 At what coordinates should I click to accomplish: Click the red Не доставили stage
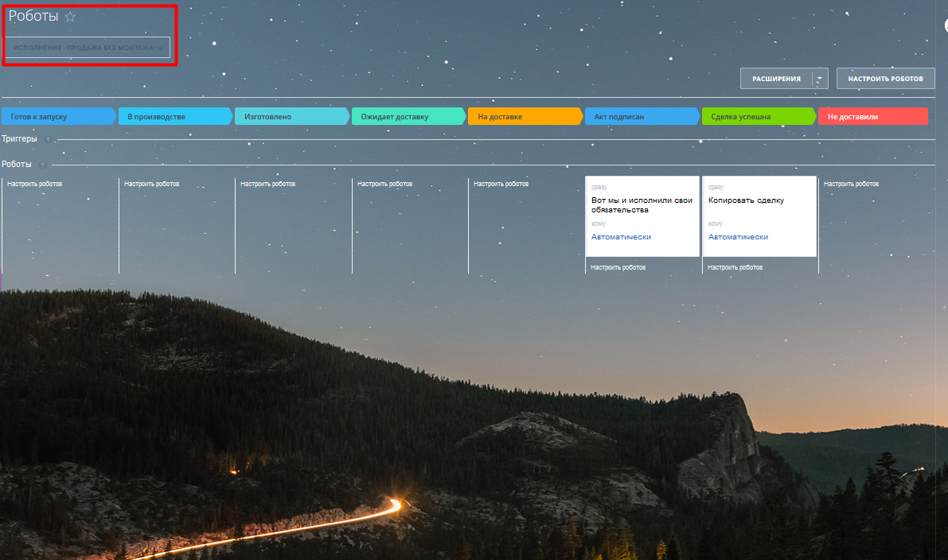872,117
